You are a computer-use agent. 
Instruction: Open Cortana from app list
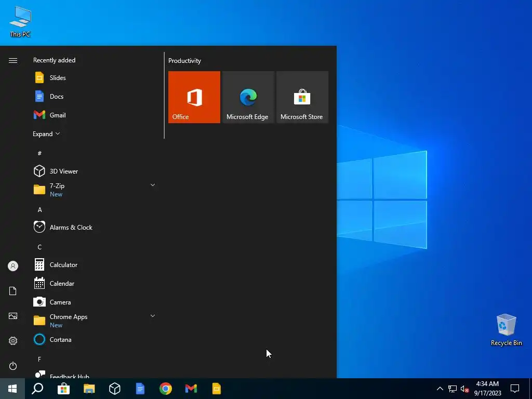[x=95, y=340]
